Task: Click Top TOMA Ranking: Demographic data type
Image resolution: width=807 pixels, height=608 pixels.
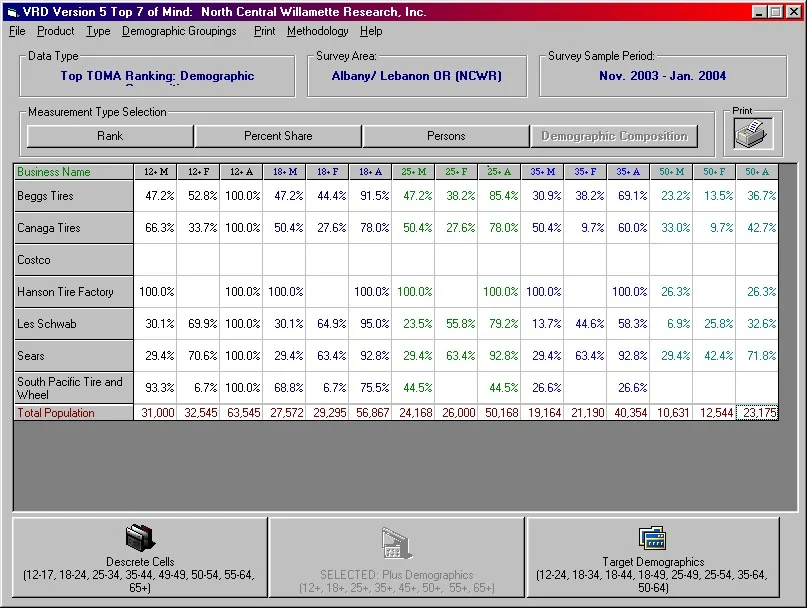Action: (157, 76)
